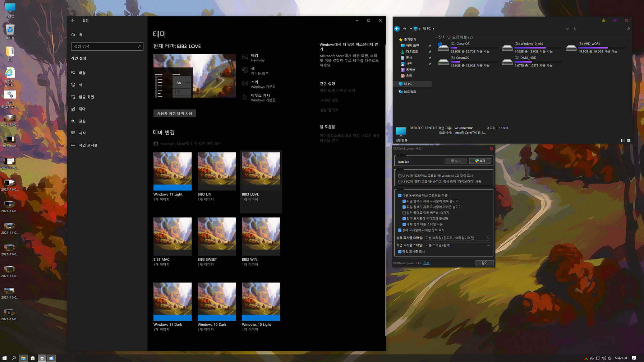Select the (D:) Windows10_x64 drive

click(531, 47)
